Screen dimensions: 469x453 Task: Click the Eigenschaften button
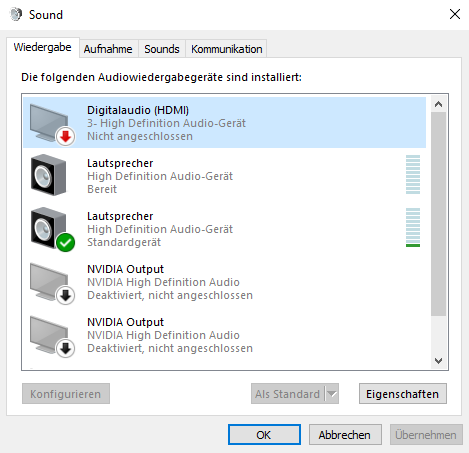(x=403, y=394)
